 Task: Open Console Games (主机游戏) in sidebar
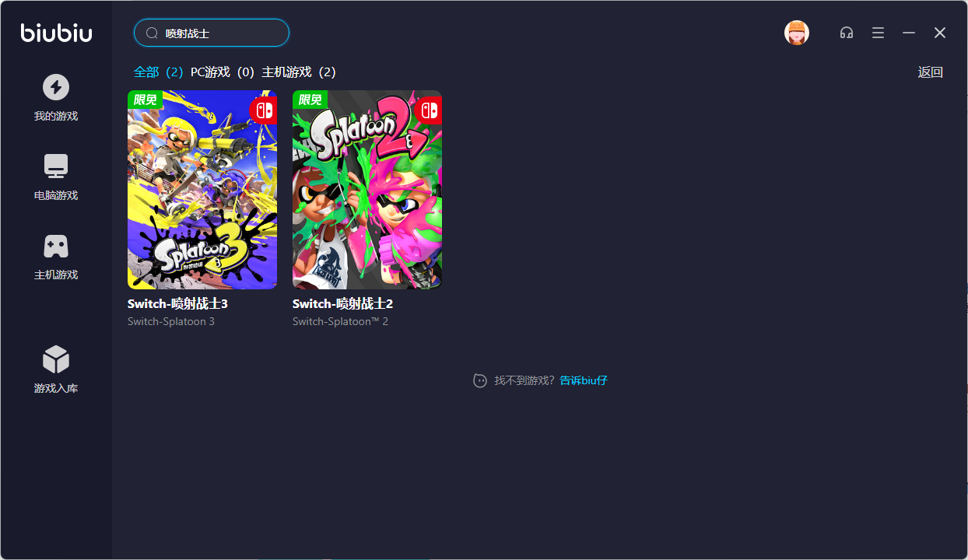coord(56,257)
